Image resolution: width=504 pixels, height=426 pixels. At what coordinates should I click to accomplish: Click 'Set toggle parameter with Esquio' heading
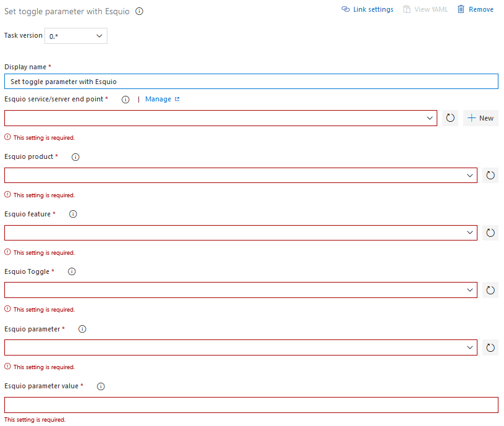point(67,11)
